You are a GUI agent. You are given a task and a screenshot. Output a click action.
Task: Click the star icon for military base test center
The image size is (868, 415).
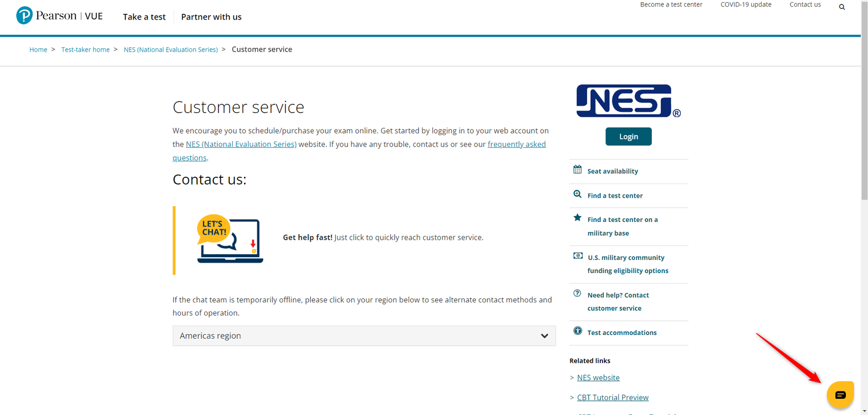pyautogui.click(x=578, y=218)
